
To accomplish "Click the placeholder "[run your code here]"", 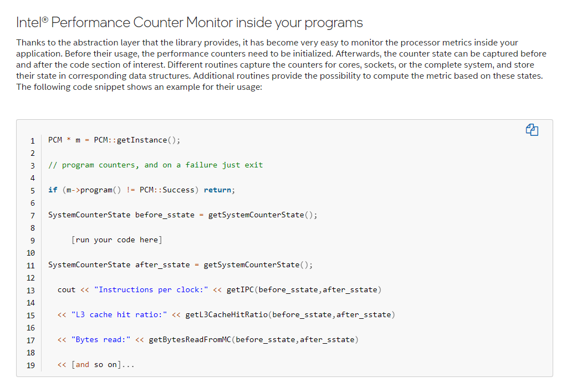I will click(116, 240).
